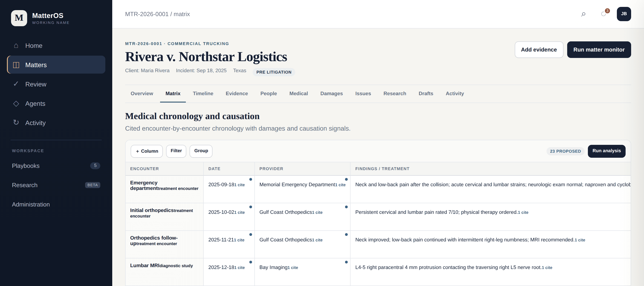Click the 23 PROPOSED badge

pyautogui.click(x=565, y=151)
